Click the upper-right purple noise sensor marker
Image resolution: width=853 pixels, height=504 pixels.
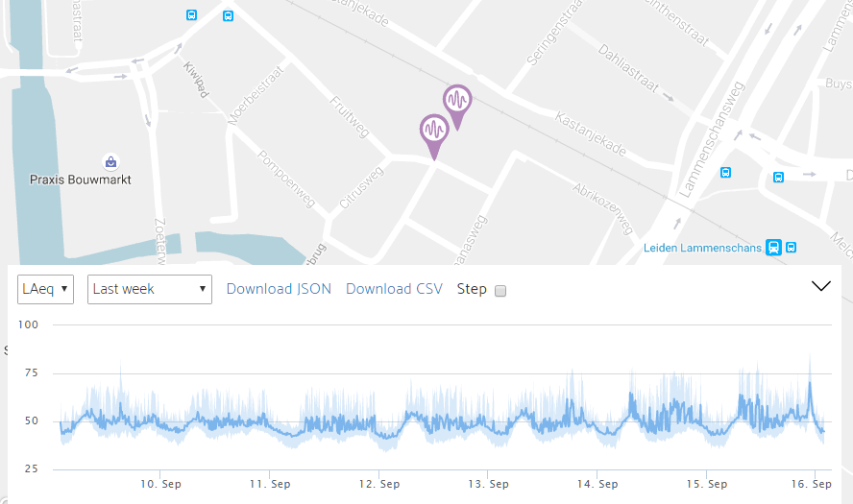tap(457, 102)
